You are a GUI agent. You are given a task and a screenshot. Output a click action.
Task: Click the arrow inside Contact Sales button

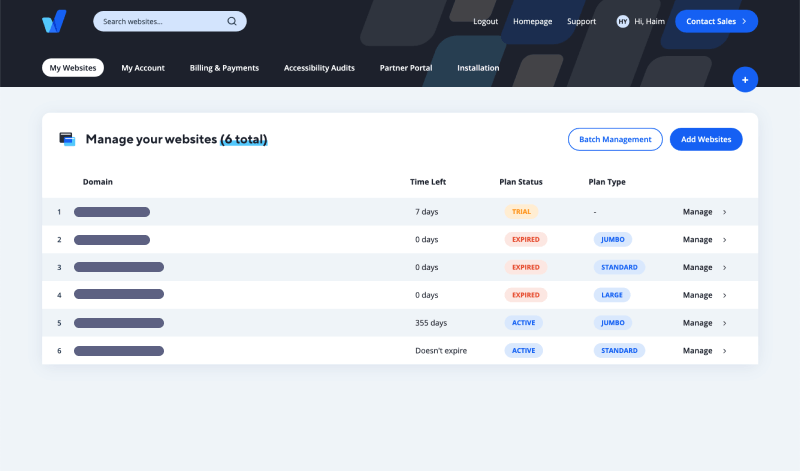[x=744, y=21]
